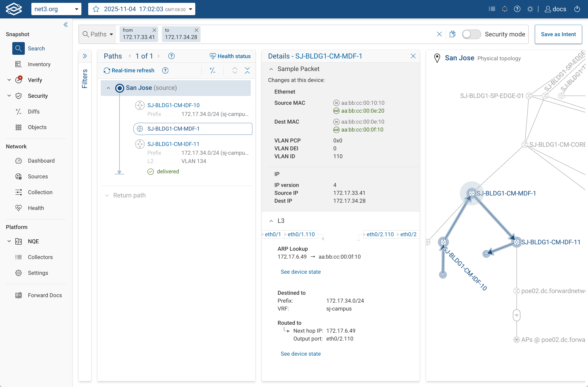This screenshot has width=588, height=387.
Task: Collapse all path hops icon
Action: coord(247,71)
